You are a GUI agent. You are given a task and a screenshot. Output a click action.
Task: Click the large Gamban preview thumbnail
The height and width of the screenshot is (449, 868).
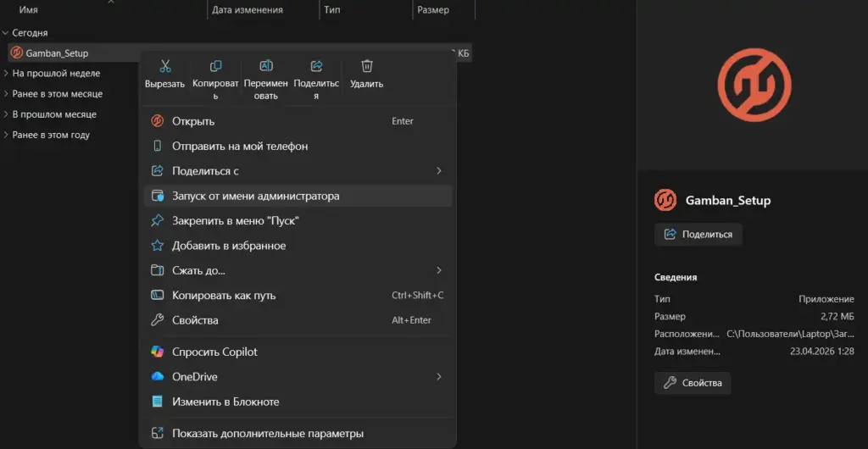click(x=754, y=86)
